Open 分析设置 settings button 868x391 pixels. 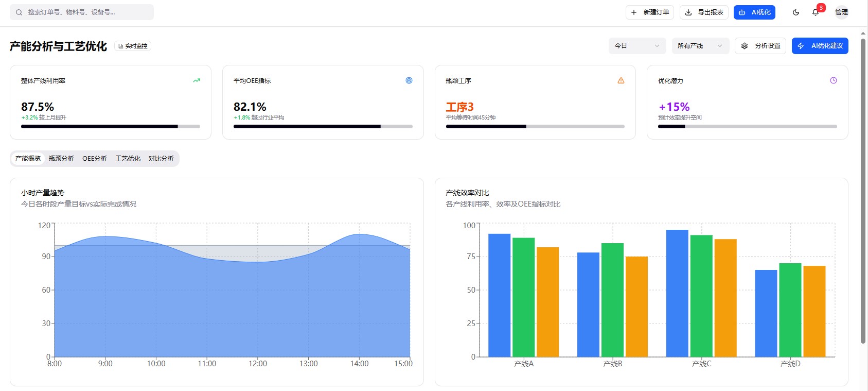[760, 46]
